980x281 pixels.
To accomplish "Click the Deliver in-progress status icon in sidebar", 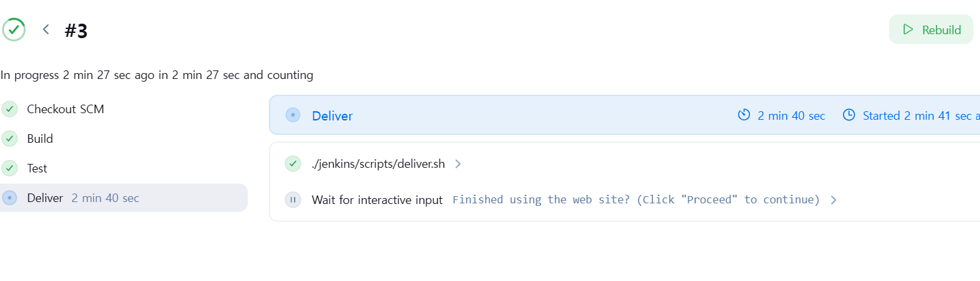I will click(x=9, y=198).
